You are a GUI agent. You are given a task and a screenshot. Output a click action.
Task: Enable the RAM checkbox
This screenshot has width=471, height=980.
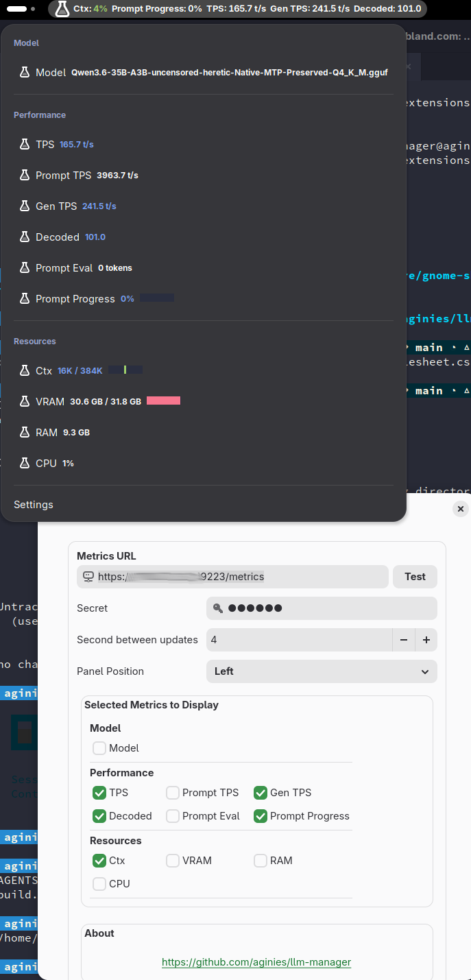[x=261, y=861]
